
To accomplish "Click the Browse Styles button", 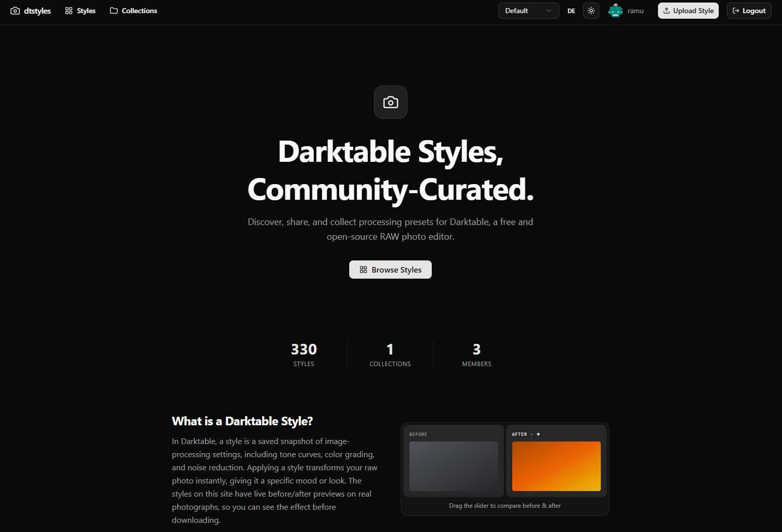I will 390,270.
